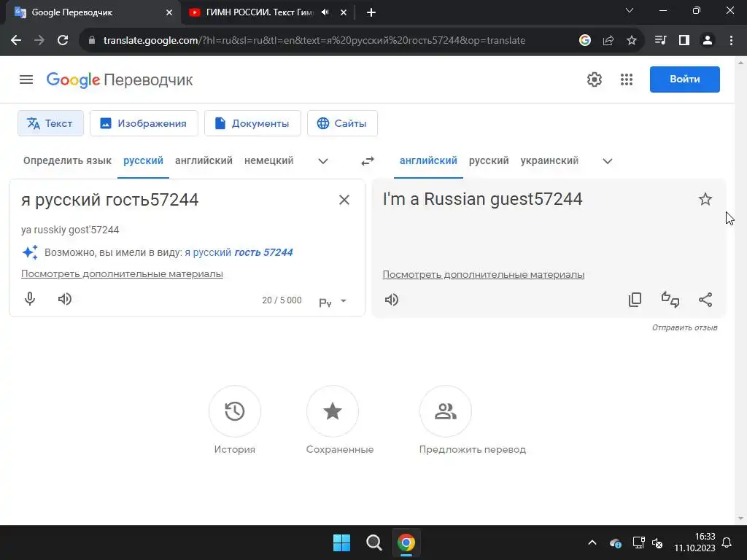This screenshot has width=747, height=560.
Task: Listen to the English translation
Action: coord(392,300)
